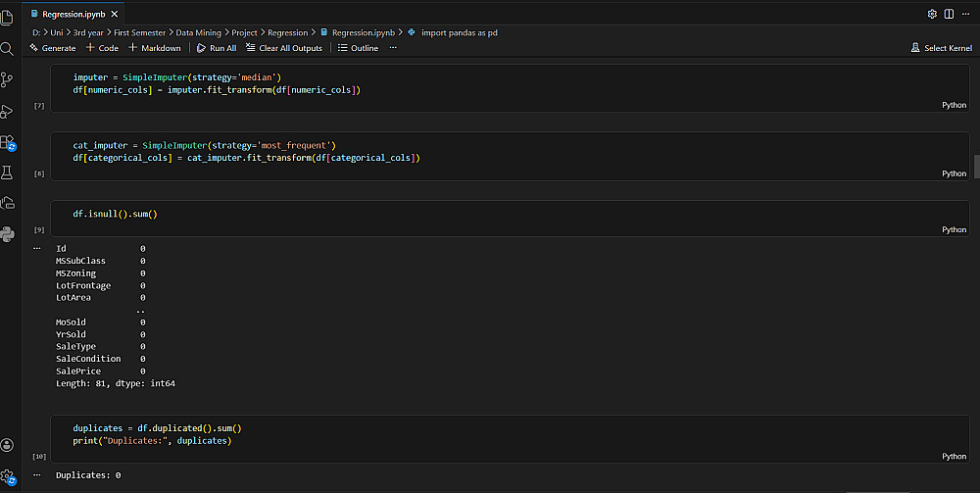Click execution count [10] label

tap(39, 457)
